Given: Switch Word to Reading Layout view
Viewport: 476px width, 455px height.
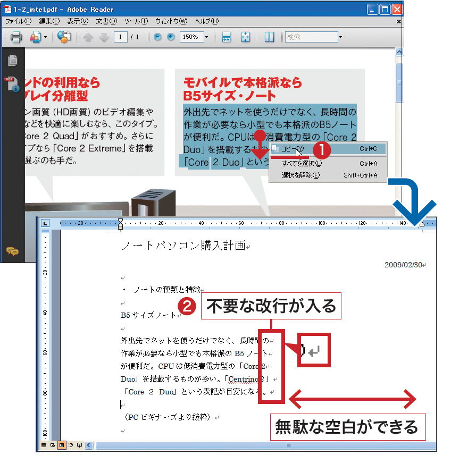Looking at the screenshot, I should tap(80, 445).
